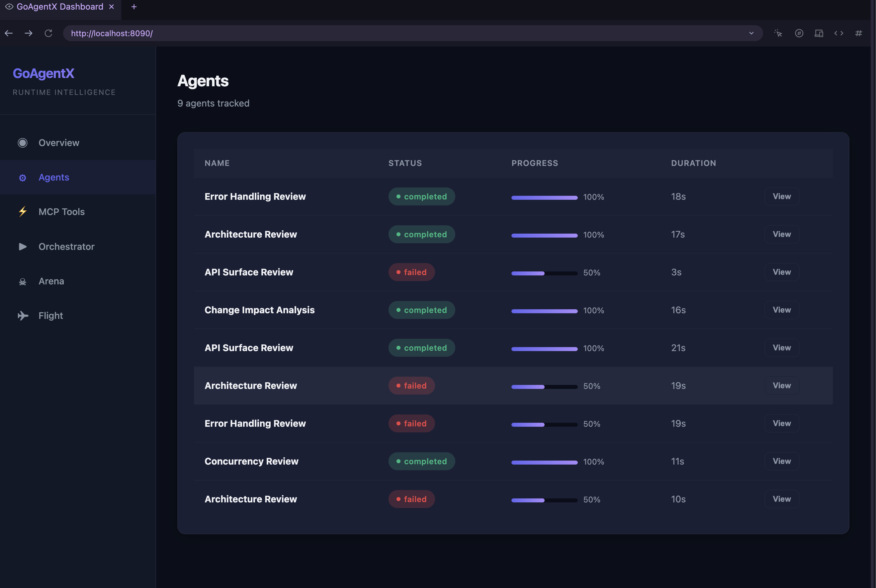
Task: Click the Agents gear icon
Action: point(23,178)
